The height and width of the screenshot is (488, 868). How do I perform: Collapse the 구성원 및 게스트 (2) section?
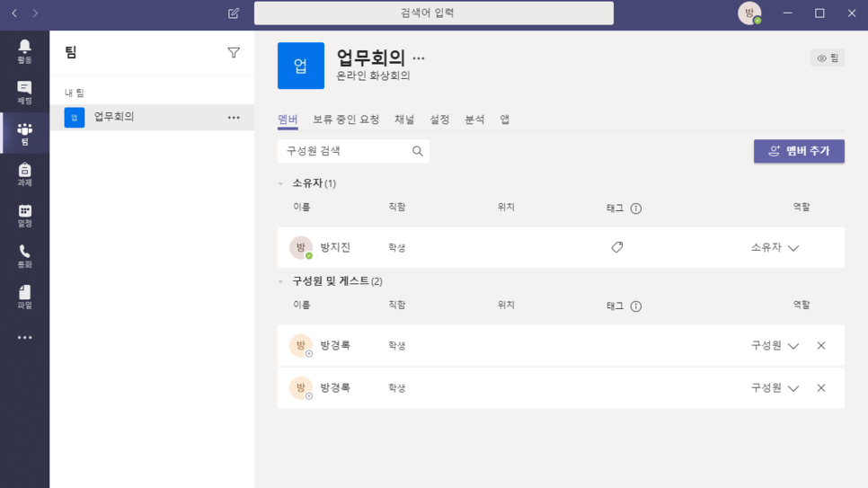[280, 281]
